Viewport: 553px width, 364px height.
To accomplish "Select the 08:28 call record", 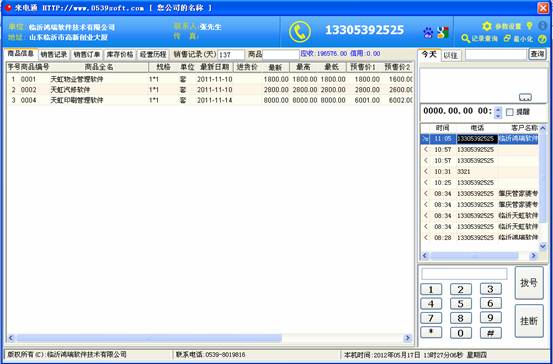I will click(x=480, y=238).
